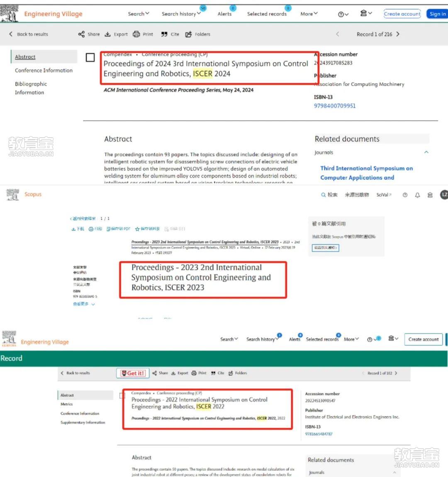The width and height of the screenshot is (448, 477).
Task: Open the LZ user avatar in Scopus
Action: point(444,195)
